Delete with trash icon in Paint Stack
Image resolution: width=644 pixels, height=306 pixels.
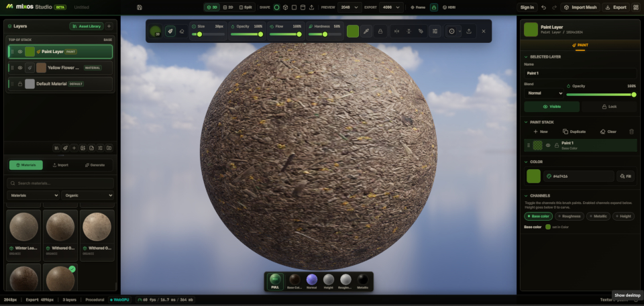(x=632, y=132)
